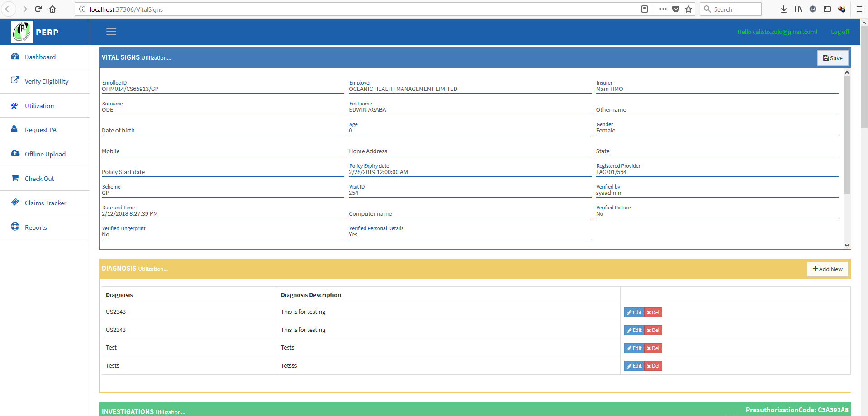Click the Dashboard palette icon
The height and width of the screenshot is (416, 868).
point(15,57)
